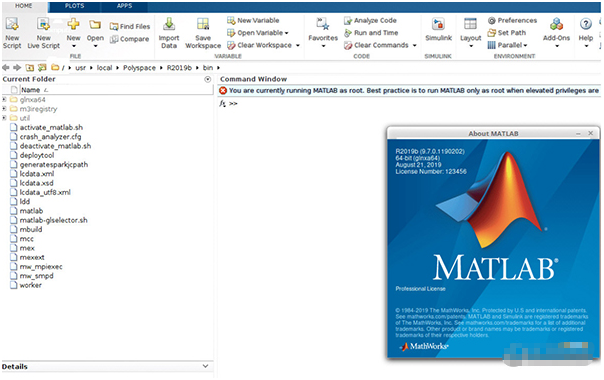
Task: Expand the util folder
Action: click(x=4, y=118)
